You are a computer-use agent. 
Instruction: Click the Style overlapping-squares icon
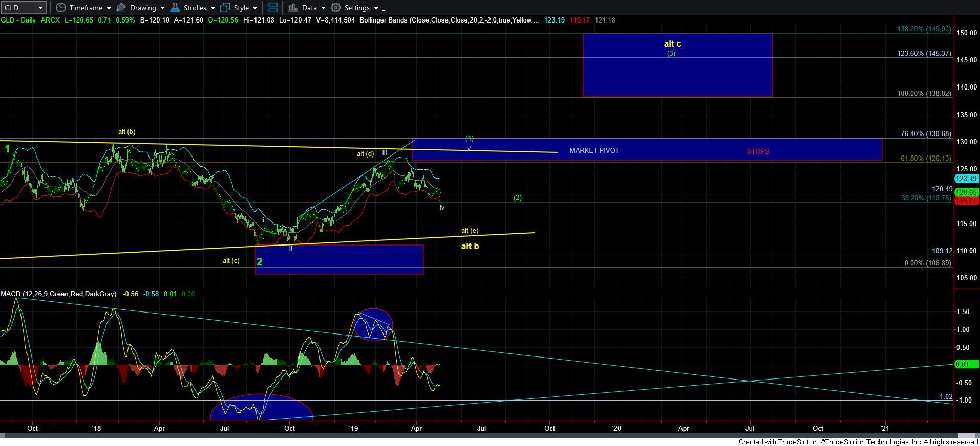point(225,8)
